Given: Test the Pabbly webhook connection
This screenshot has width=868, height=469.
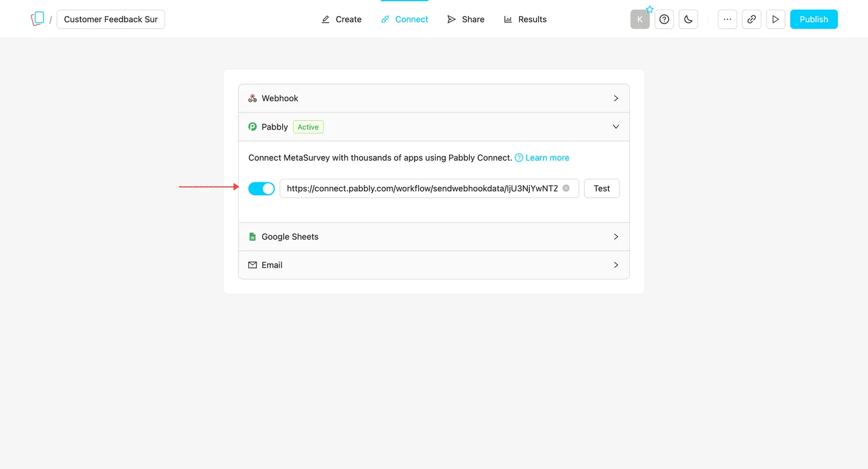Looking at the screenshot, I should [x=602, y=189].
